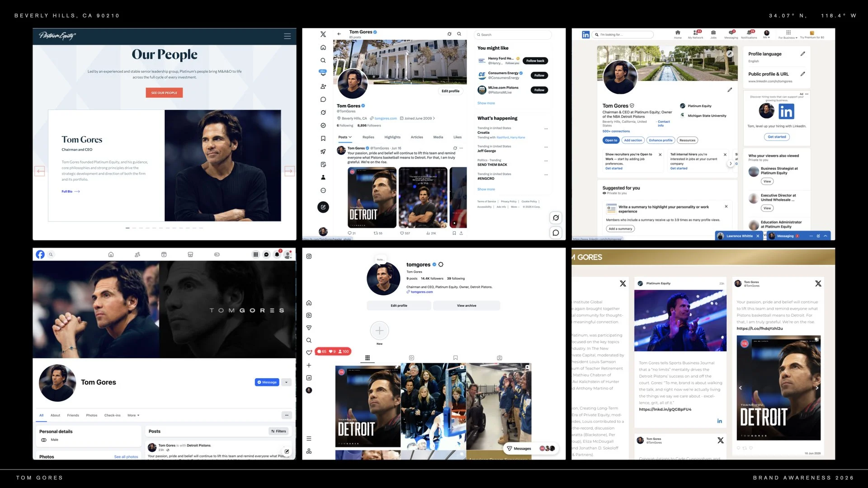Switch to Replies tab on X profile

(368, 137)
